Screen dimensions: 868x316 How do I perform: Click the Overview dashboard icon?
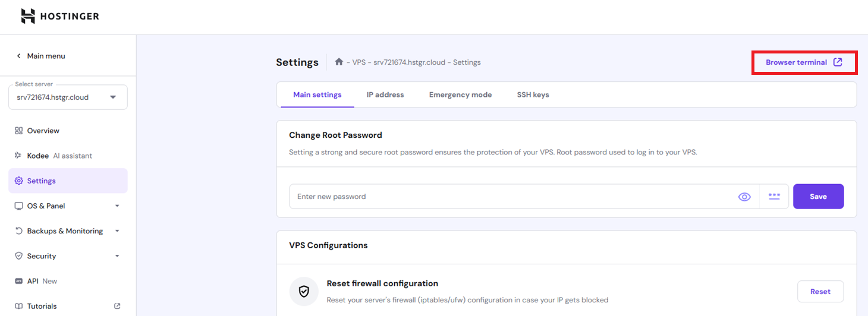point(18,131)
